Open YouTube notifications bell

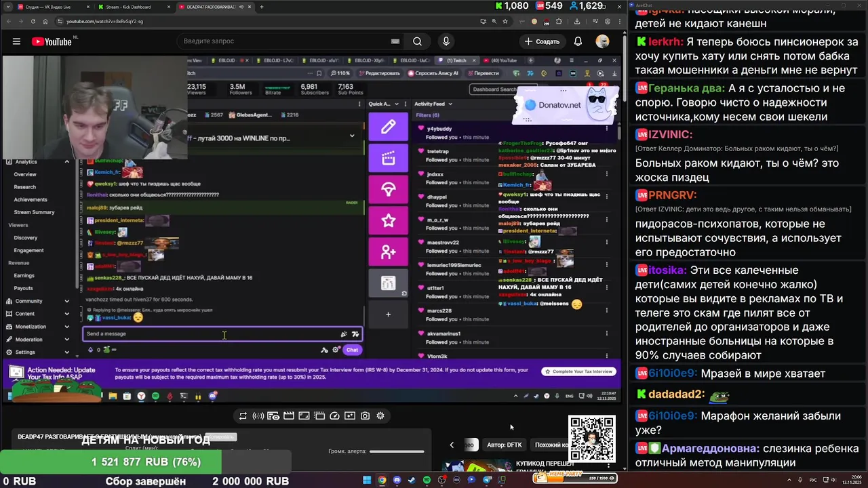click(x=578, y=41)
